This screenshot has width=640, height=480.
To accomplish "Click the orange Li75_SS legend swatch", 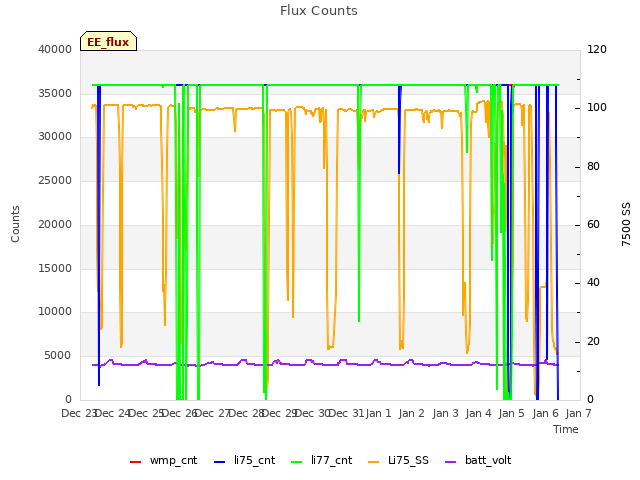I will coord(373,462).
